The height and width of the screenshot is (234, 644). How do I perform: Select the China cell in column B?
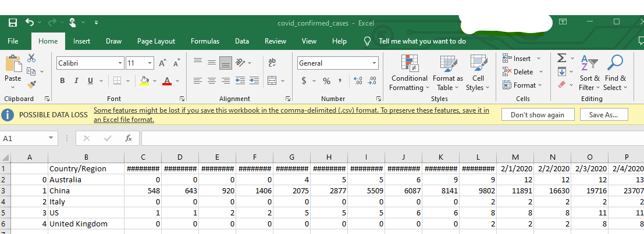tap(85, 190)
